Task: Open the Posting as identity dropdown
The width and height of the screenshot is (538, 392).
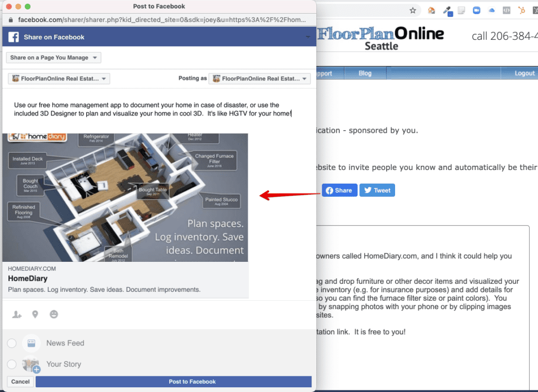Action: (x=260, y=79)
